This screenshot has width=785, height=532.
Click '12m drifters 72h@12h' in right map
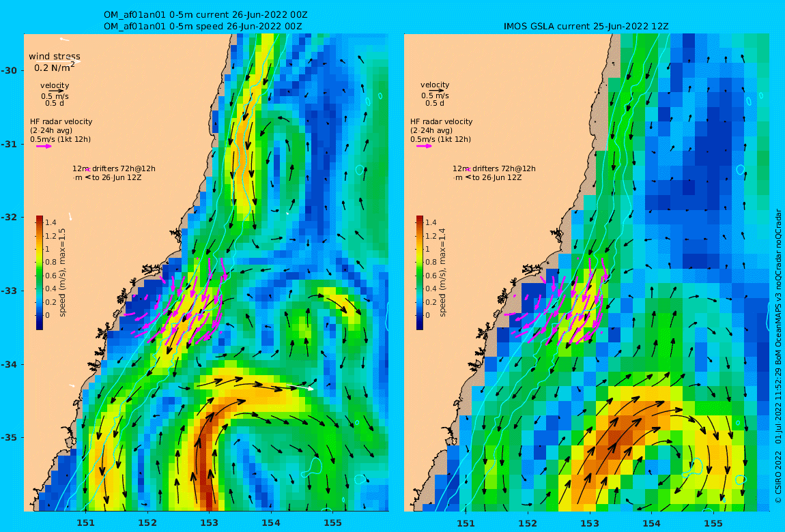click(494, 168)
